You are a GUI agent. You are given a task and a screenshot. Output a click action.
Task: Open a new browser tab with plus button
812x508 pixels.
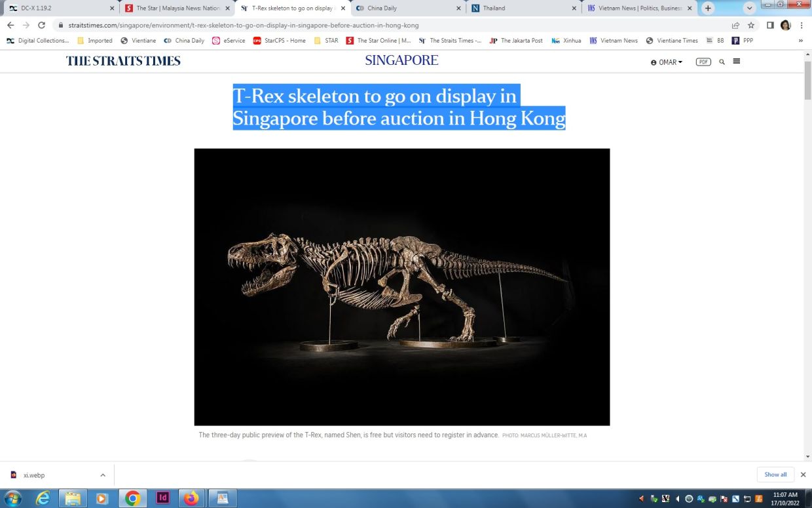pos(708,9)
